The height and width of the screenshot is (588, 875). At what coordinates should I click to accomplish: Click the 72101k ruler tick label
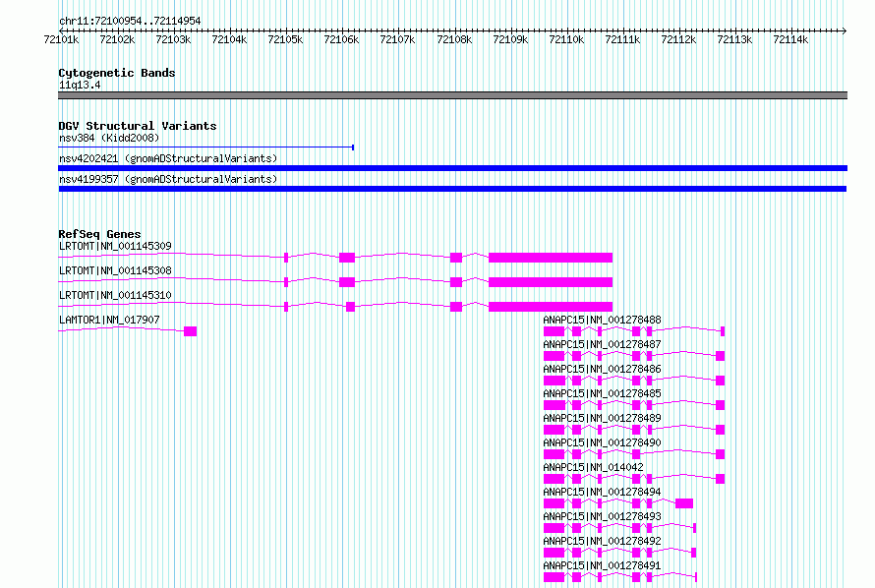tap(61, 39)
